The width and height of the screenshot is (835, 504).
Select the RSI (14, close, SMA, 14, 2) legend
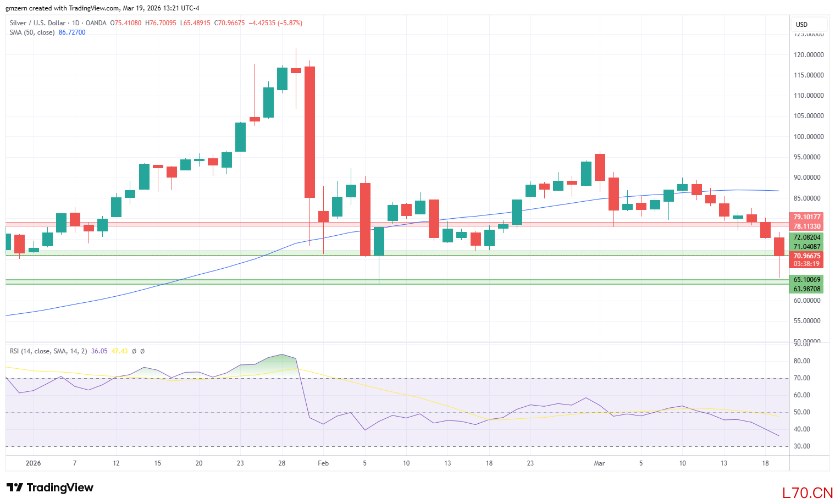click(x=48, y=351)
